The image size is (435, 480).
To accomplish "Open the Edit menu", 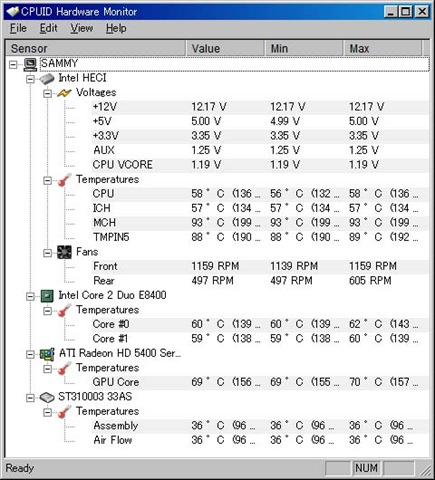I will [48, 28].
